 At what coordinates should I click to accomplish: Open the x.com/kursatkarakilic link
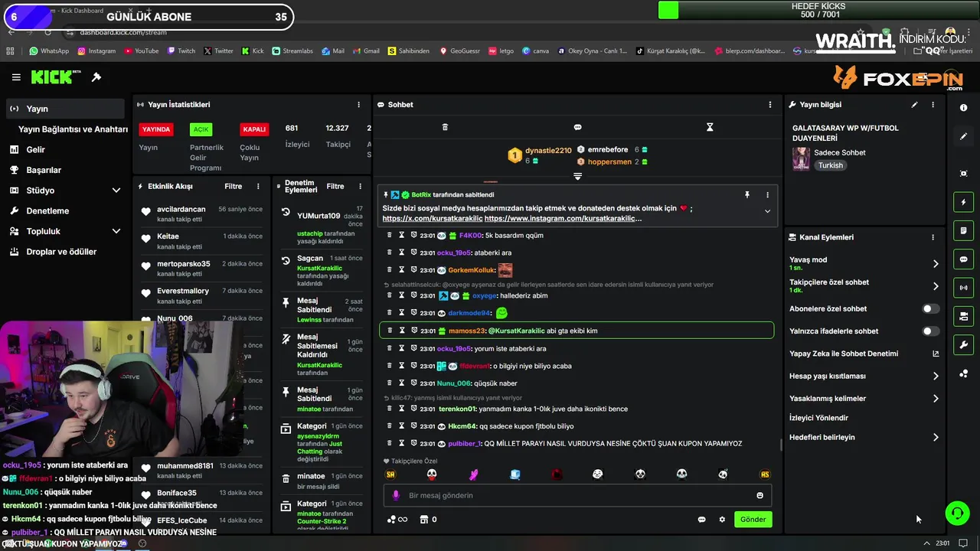point(433,219)
